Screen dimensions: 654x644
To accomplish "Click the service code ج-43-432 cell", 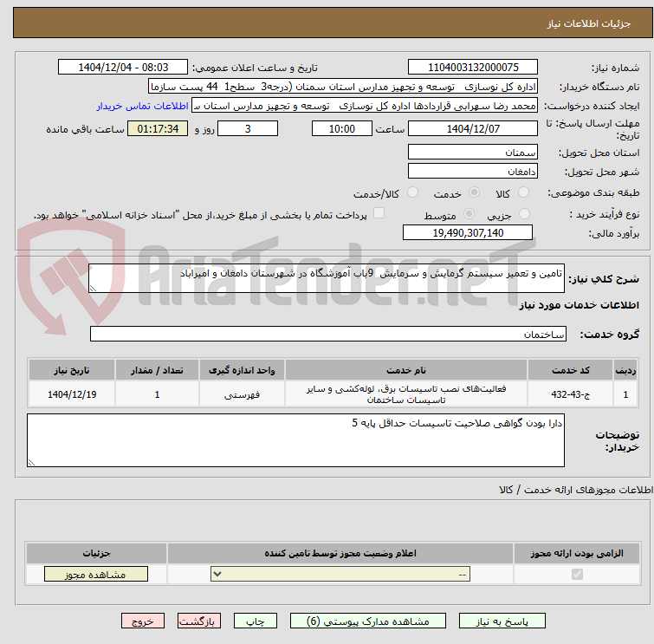I will point(570,394).
